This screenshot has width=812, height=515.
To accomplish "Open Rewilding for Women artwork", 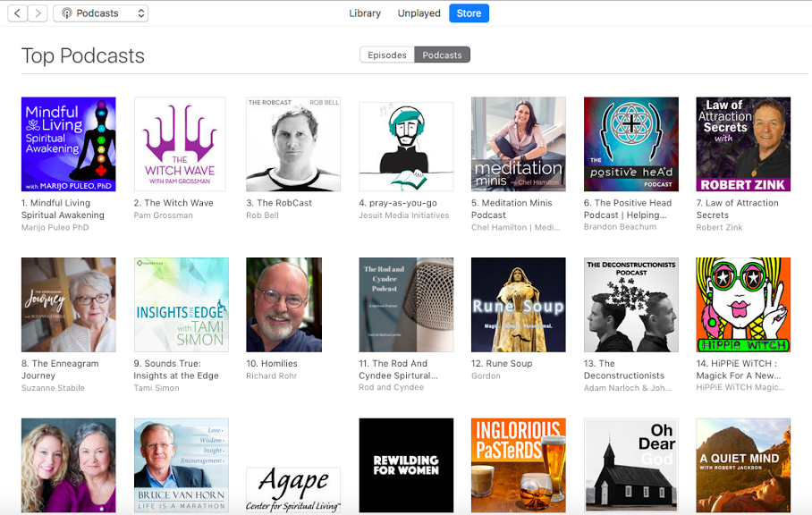I will (406, 465).
